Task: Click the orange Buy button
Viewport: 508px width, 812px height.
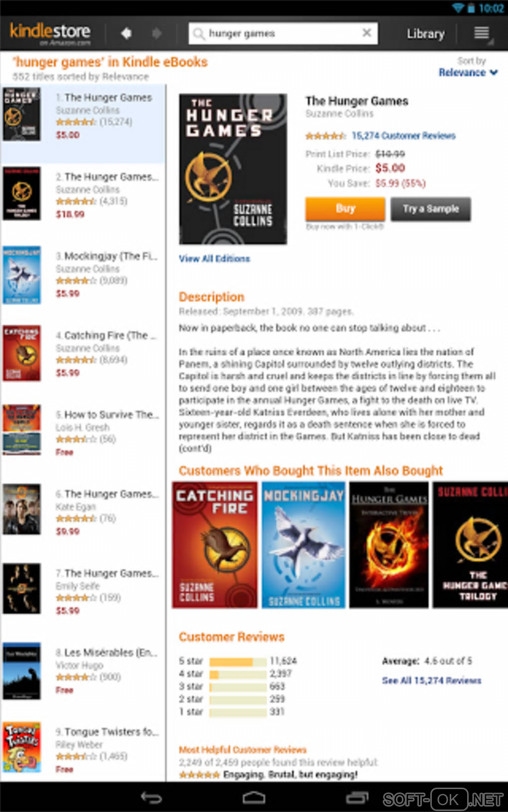Action: 345,209
